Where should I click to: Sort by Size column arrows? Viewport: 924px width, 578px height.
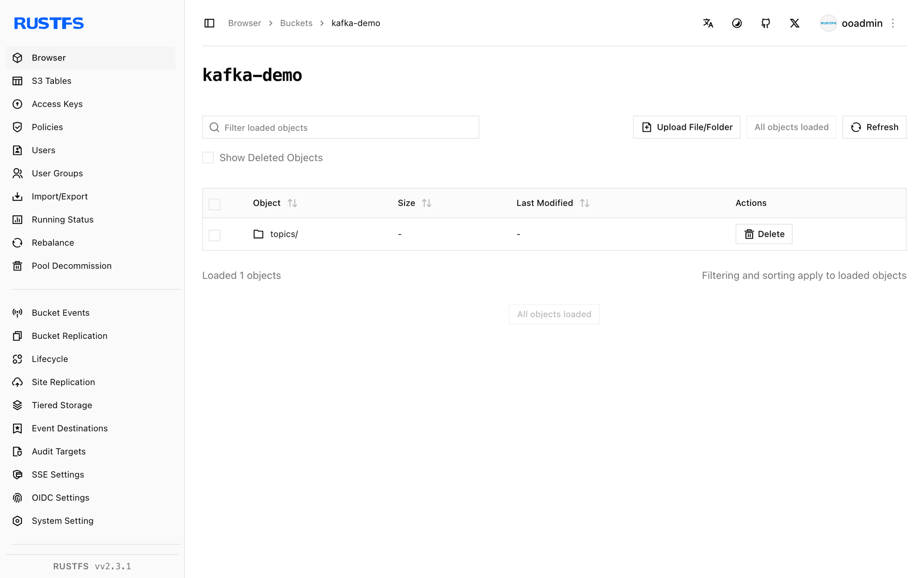(426, 203)
